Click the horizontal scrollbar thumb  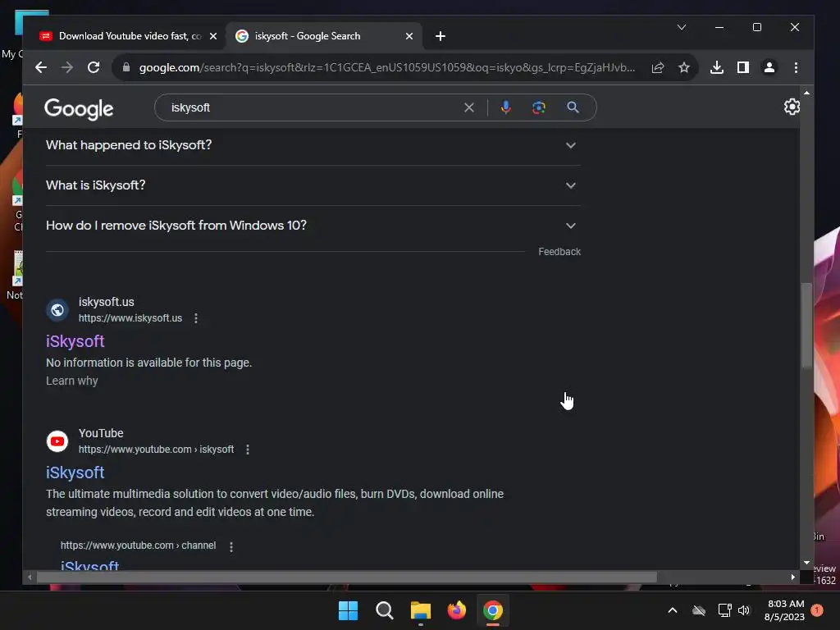347,577
